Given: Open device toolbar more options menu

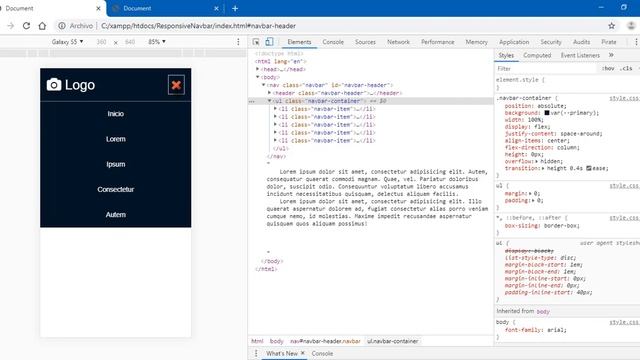Looking at the screenshot, I should pos(238,42).
